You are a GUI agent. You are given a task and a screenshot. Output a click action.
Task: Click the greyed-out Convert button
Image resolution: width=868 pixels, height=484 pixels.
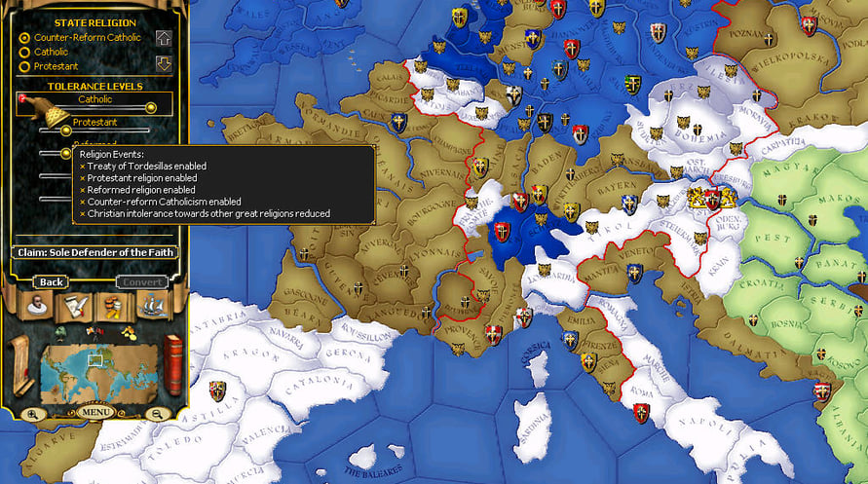tap(142, 282)
